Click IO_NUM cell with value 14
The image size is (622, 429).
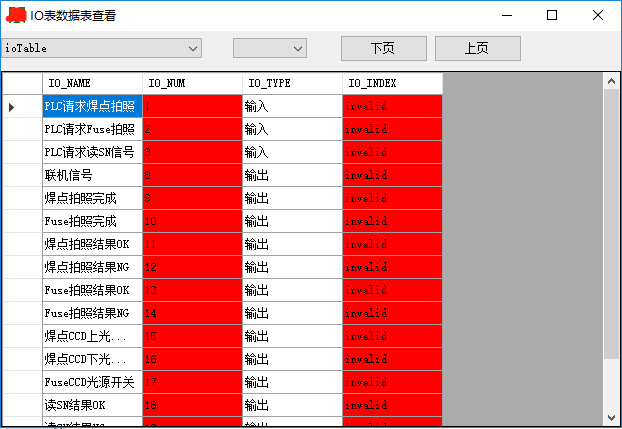point(192,314)
